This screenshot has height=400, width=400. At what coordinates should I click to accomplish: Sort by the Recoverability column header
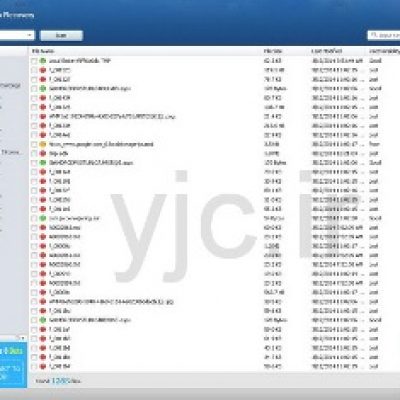(384, 51)
